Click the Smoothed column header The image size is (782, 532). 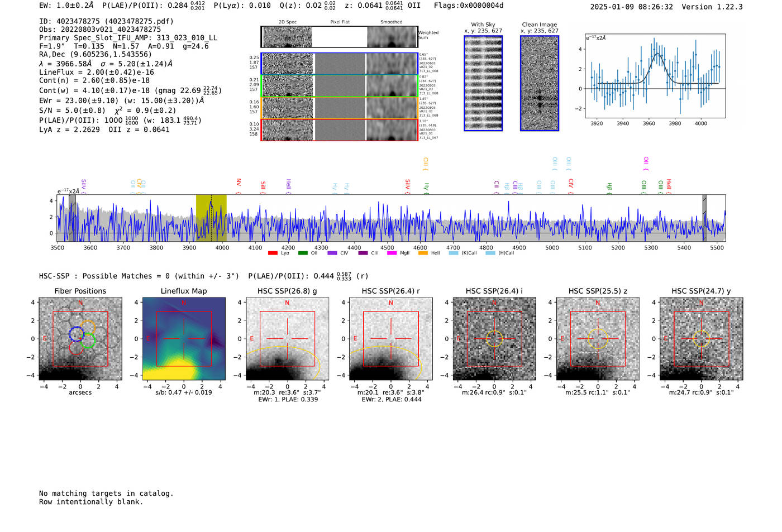coord(392,22)
